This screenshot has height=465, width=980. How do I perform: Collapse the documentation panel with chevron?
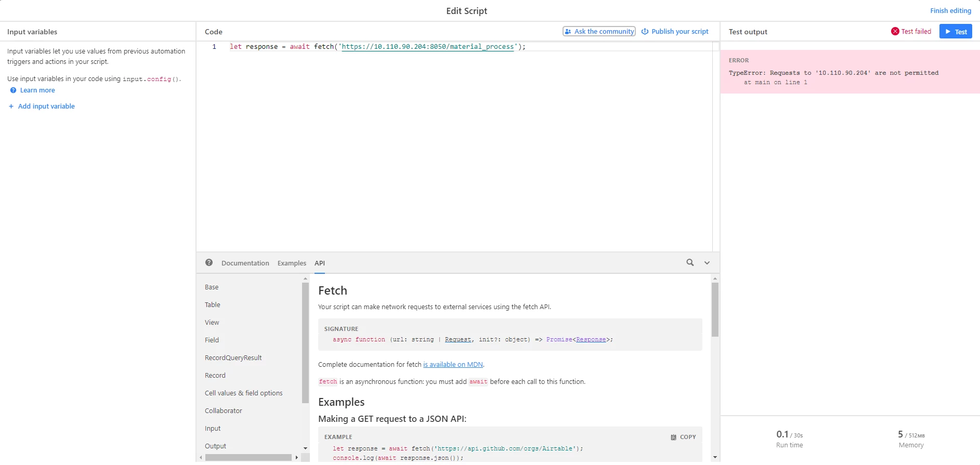click(707, 263)
